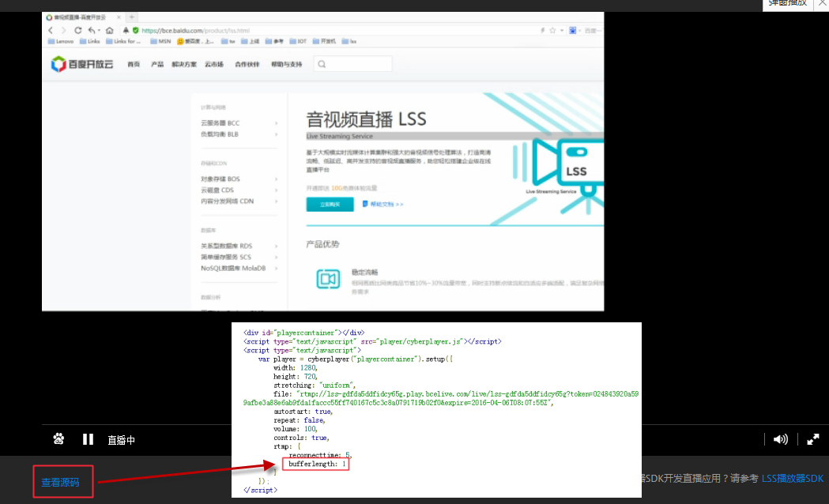The width and height of the screenshot is (829, 504).
Task: Click the teal buy-now button under LSS description
Action: coord(330,204)
